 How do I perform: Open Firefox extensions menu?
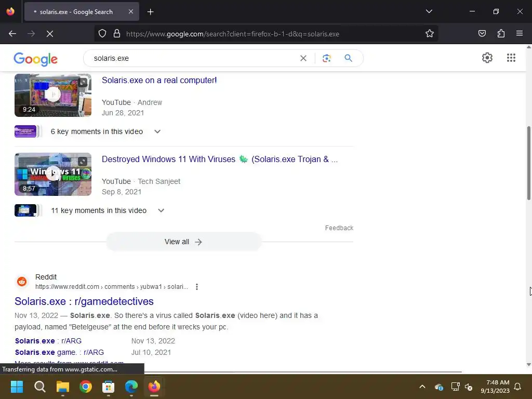501,33
